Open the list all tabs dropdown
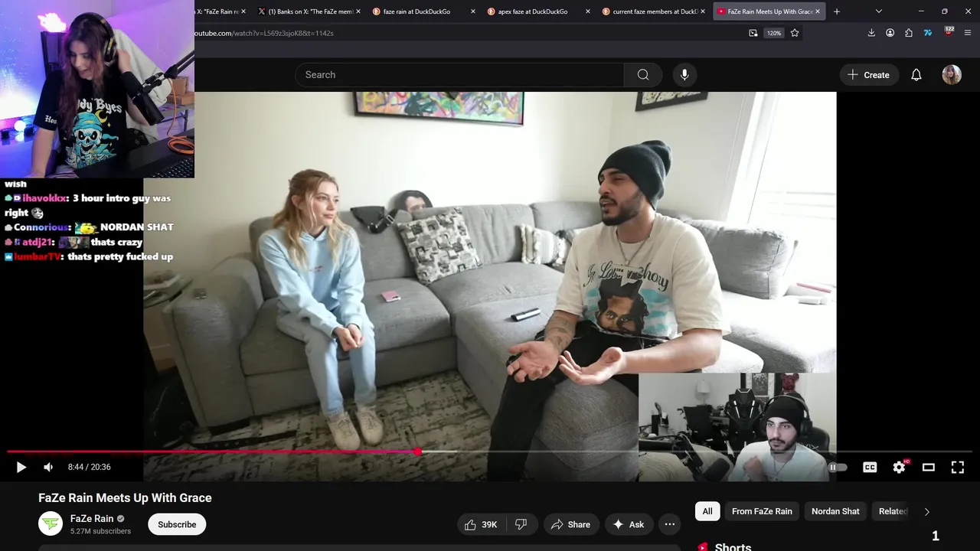This screenshot has height=551, width=980. coord(879,11)
